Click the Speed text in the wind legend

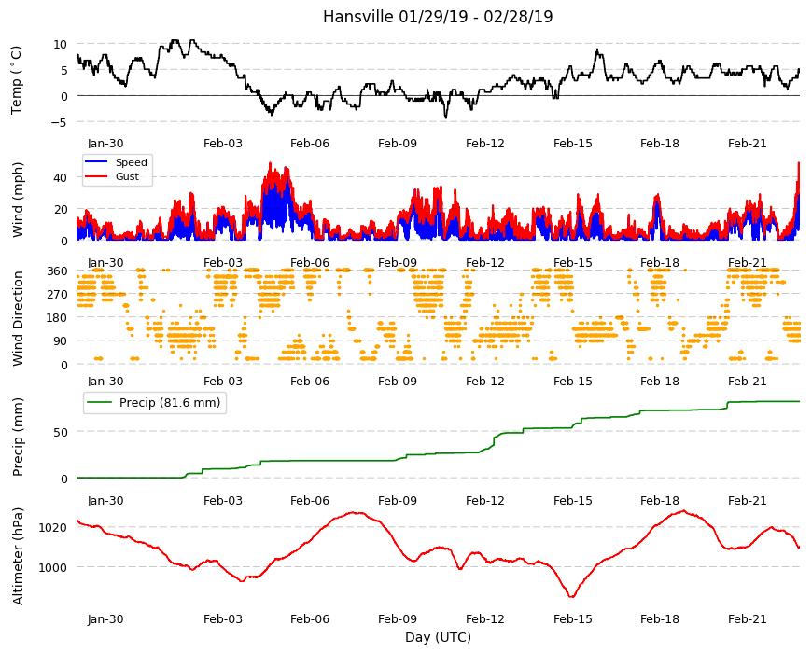(131, 162)
